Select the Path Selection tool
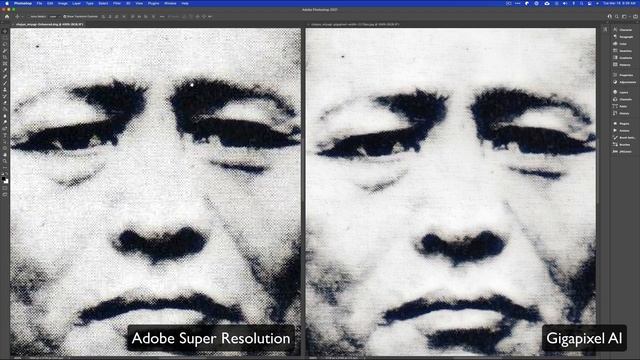Viewport: 640px width, 360px height. click(5, 142)
